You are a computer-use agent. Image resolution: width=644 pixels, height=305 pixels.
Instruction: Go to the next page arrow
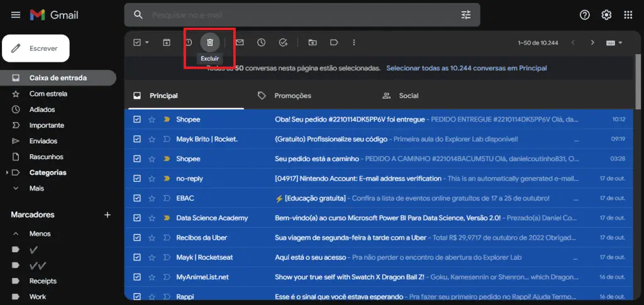592,42
